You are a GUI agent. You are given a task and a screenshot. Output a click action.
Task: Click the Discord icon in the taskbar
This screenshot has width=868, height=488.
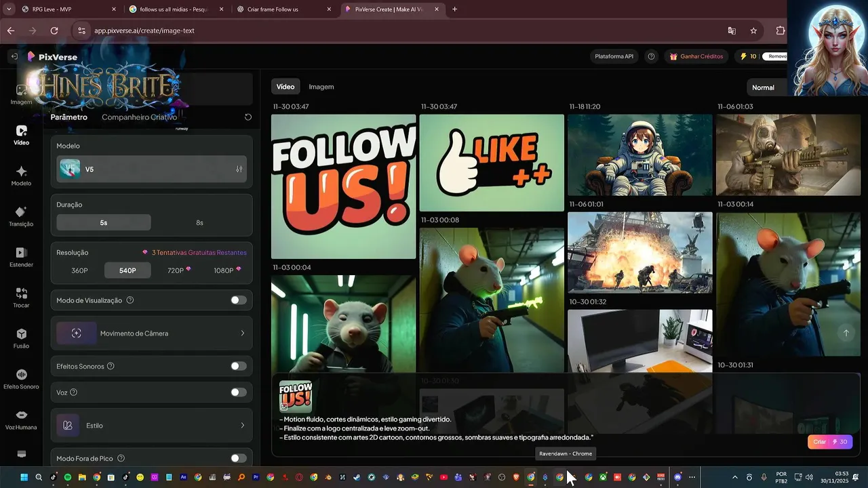coord(678,477)
